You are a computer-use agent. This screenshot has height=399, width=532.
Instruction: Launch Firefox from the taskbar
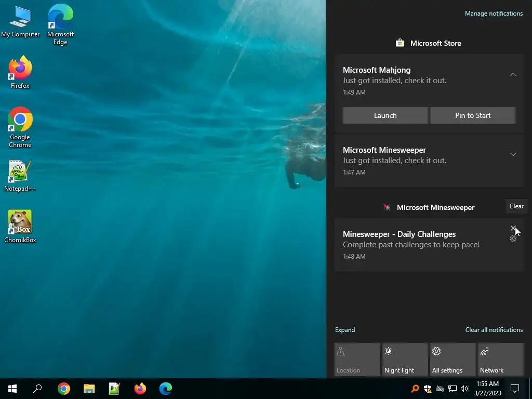pos(140,389)
